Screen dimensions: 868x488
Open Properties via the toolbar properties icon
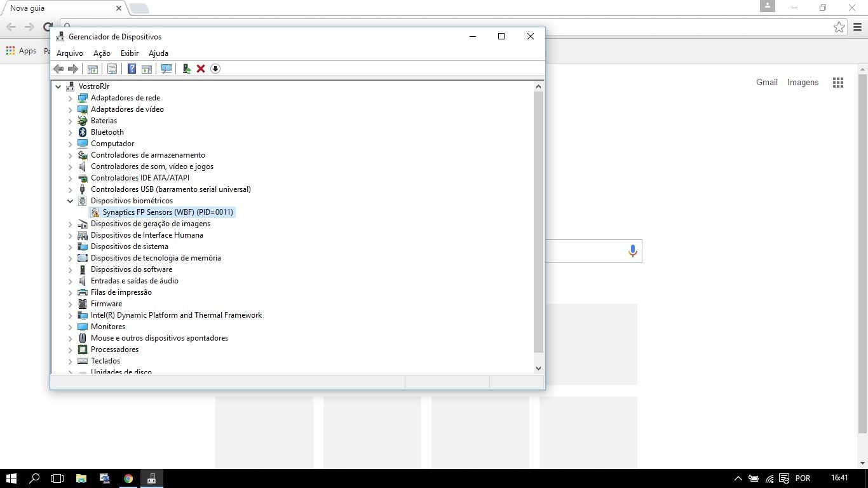[x=112, y=69]
